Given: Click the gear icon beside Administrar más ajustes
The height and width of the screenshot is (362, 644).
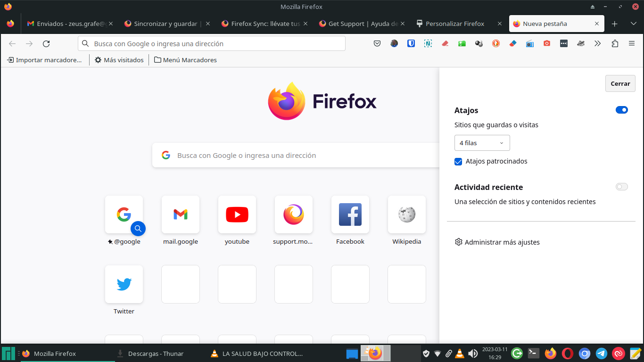Looking at the screenshot, I should (459, 242).
